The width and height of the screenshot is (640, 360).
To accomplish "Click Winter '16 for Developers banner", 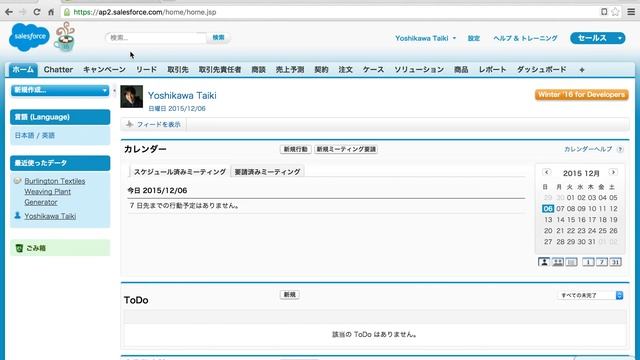I will pos(582,95).
